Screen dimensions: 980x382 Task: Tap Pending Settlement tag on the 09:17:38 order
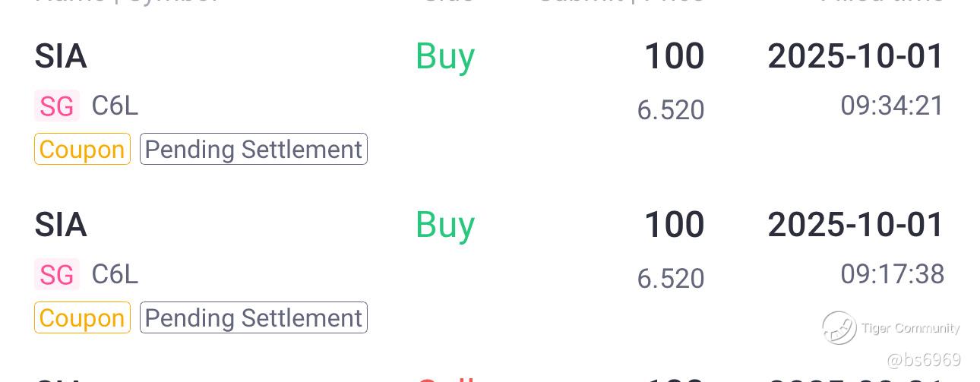tap(253, 317)
